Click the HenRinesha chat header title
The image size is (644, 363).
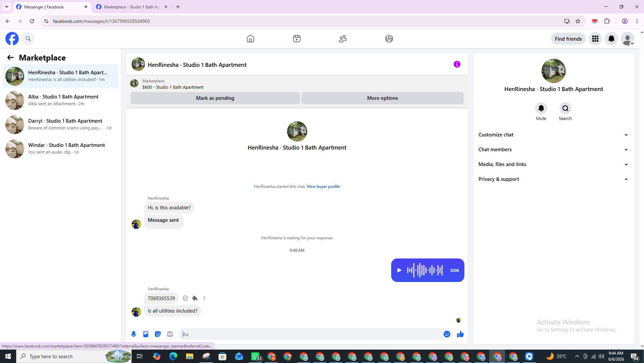[x=197, y=65]
